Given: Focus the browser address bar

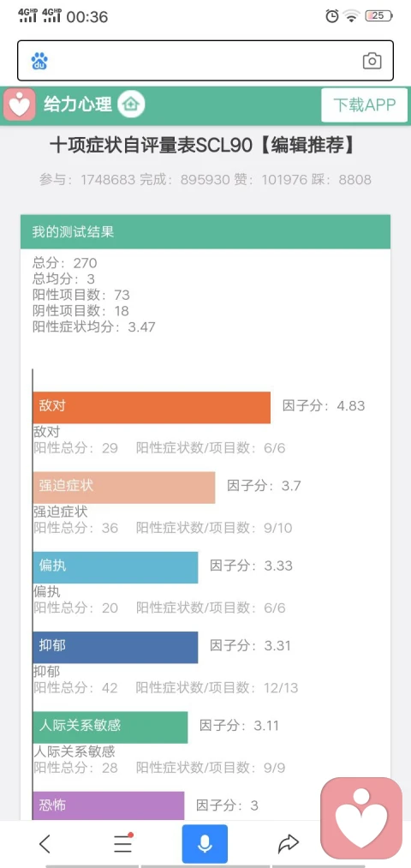Looking at the screenshot, I should pyautogui.click(x=205, y=61).
